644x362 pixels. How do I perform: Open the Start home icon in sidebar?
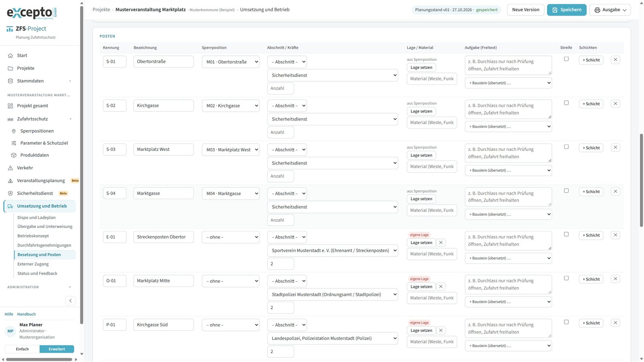click(10, 56)
